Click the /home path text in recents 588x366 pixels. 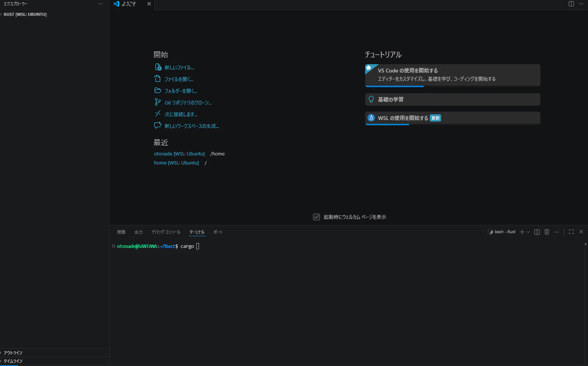tap(218, 154)
